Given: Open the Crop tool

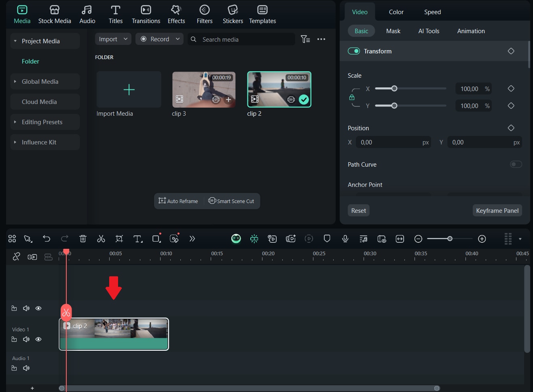Looking at the screenshot, I should [119, 239].
